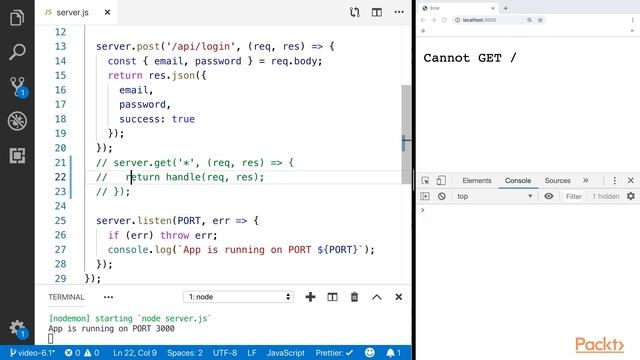Change indentation via Spaces: 2
640x360 pixels.
(185, 353)
